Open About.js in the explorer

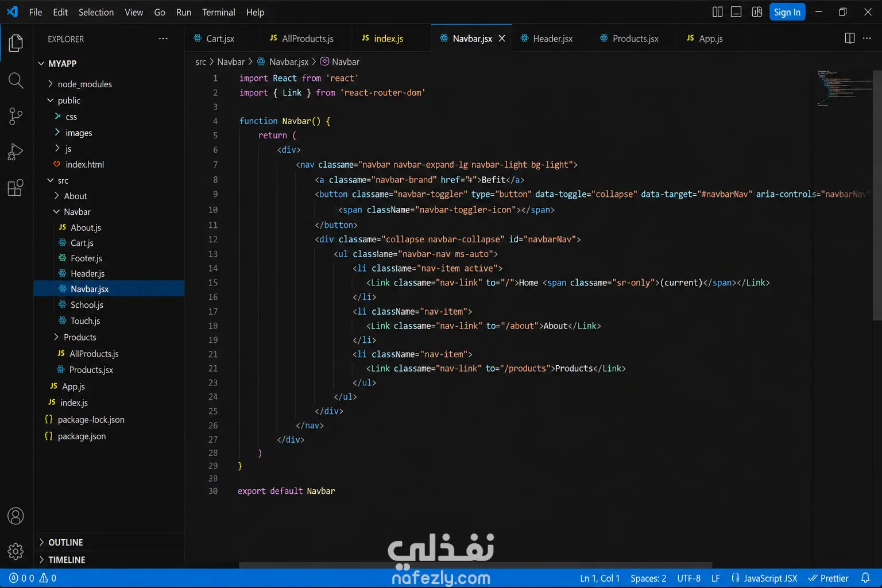[86, 227]
